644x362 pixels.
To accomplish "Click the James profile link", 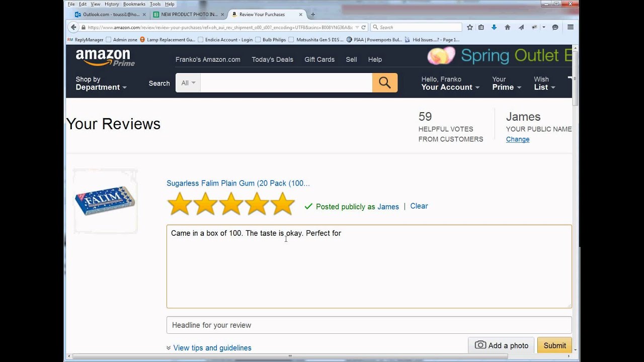I will pos(388,207).
